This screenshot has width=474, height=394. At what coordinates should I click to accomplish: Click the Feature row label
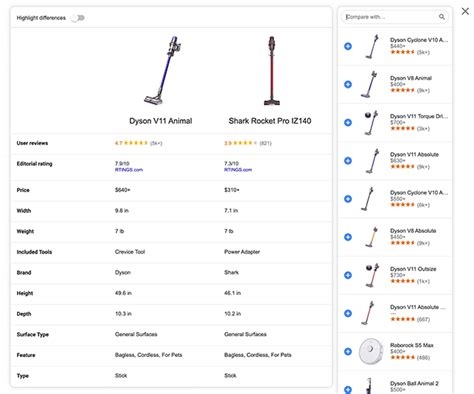tap(26, 355)
